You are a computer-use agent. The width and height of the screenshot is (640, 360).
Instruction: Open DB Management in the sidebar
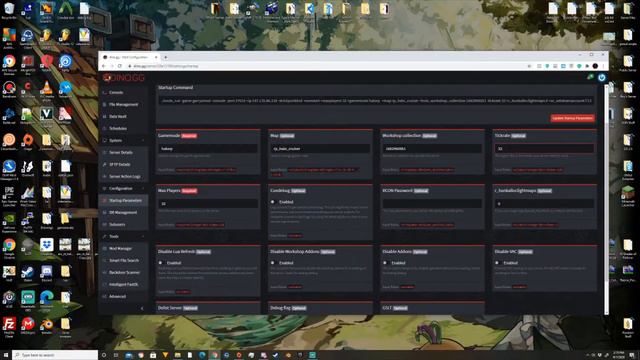pyautogui.click(x=123, y=213)
